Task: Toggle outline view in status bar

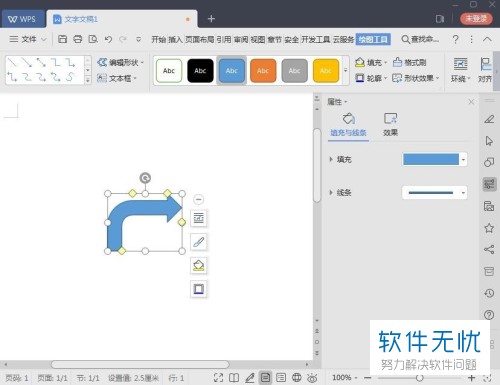Action: point(281,378)
